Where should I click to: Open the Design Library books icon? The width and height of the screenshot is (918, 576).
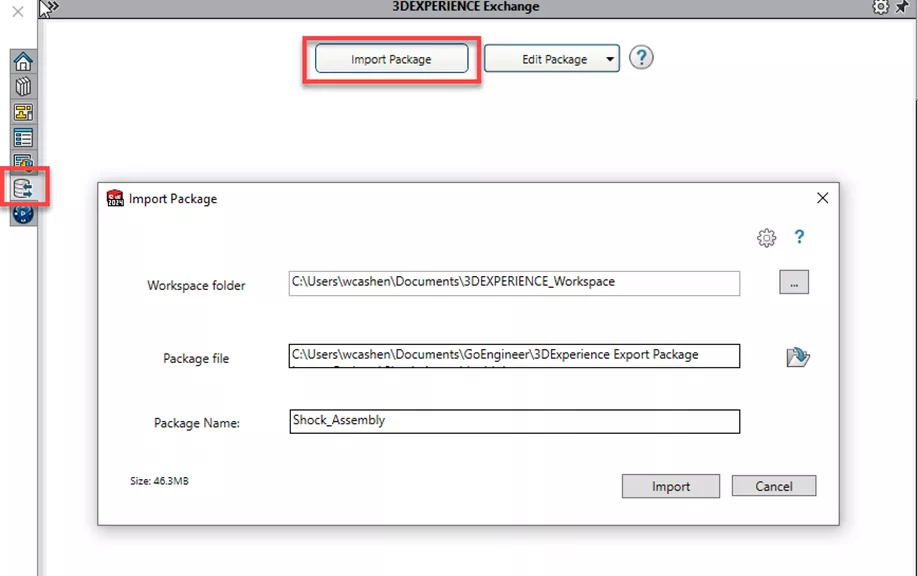coord(23,87)
